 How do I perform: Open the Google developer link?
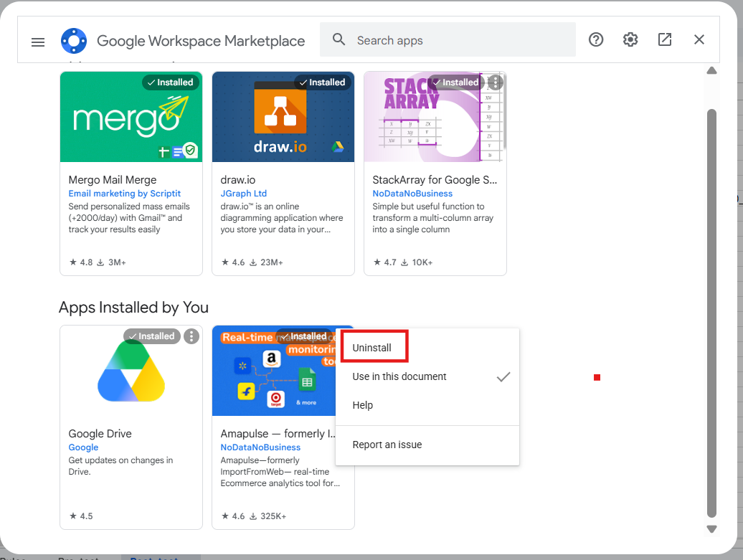pyautogui.click(x=83, y=447)
